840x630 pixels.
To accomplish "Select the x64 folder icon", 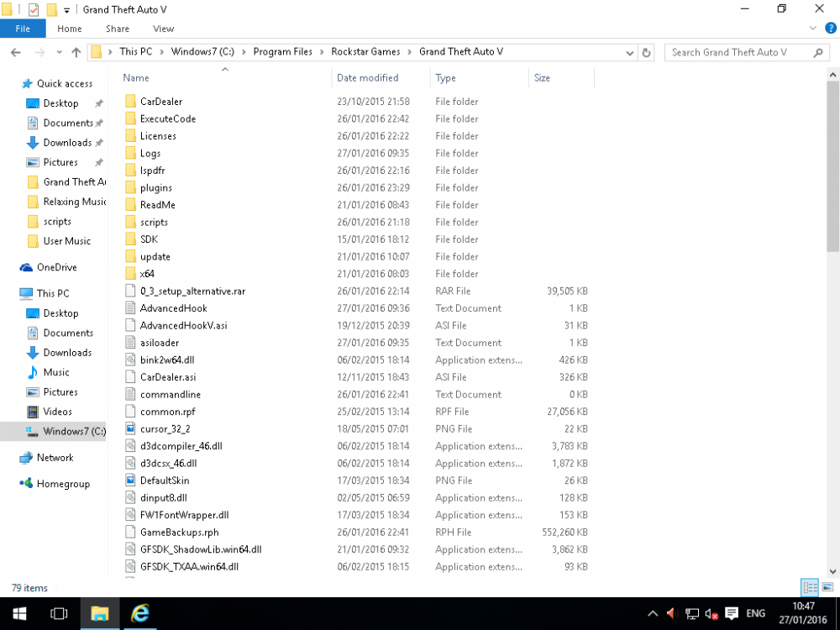I will [x=130, y=274].
